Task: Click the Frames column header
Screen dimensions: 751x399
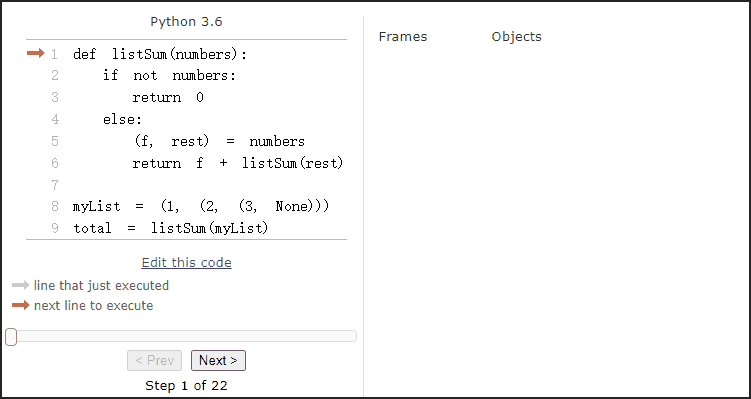Action: click(403, 37)
